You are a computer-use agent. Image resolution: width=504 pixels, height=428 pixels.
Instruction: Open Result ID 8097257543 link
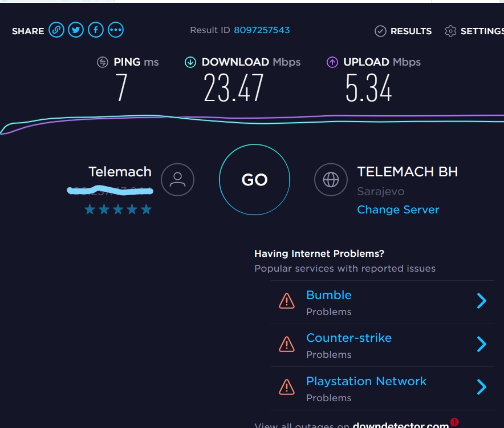click(x=262, y=30)
